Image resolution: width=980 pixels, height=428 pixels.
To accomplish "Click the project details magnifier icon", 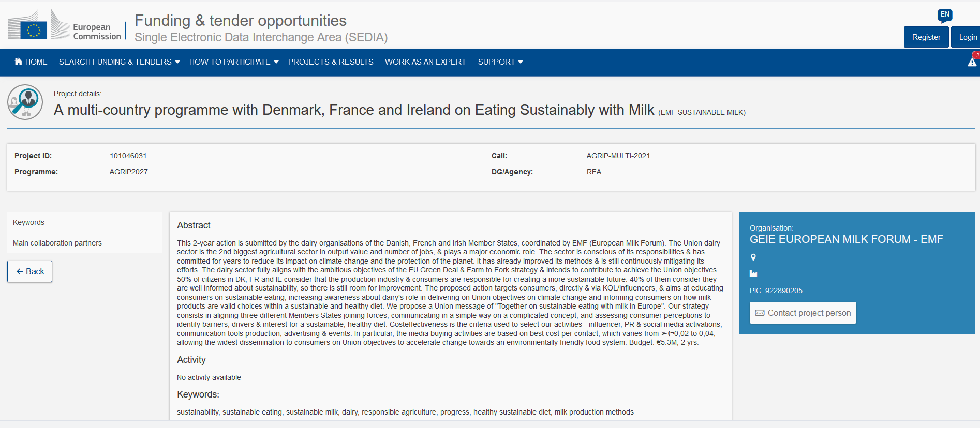I will (x=25, y=102).
